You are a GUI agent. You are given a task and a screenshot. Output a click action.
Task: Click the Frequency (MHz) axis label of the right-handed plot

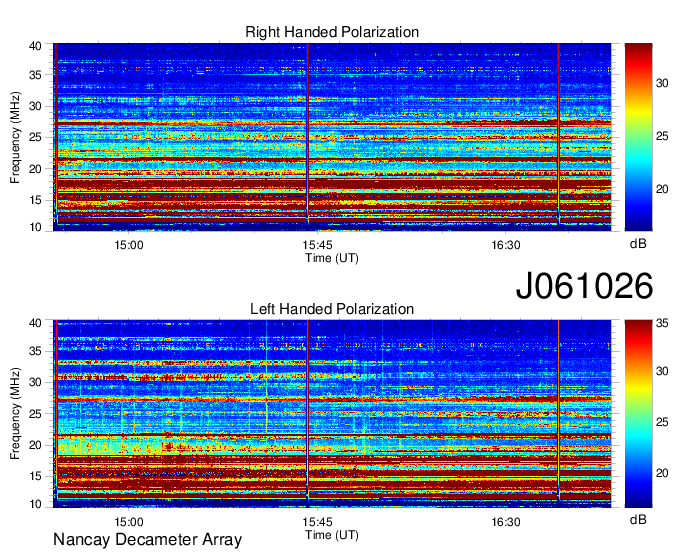click(15, 137)
